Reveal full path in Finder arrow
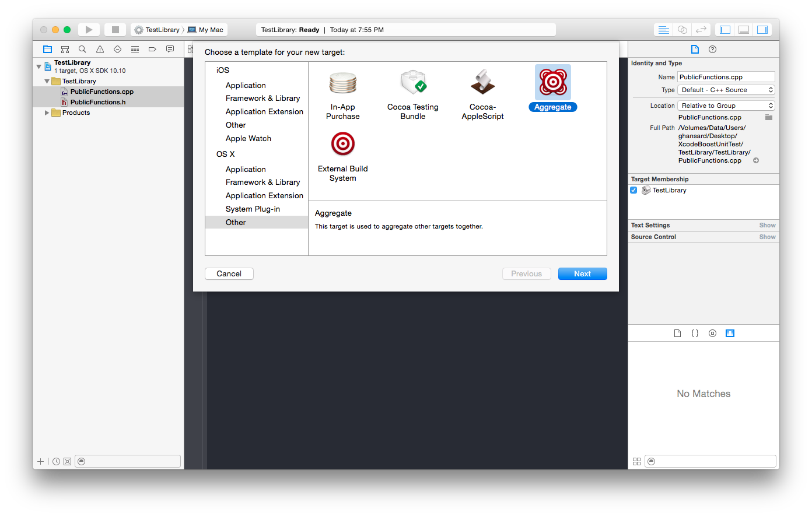The height and width of the screenshot is (516, 812). (756, 160)
